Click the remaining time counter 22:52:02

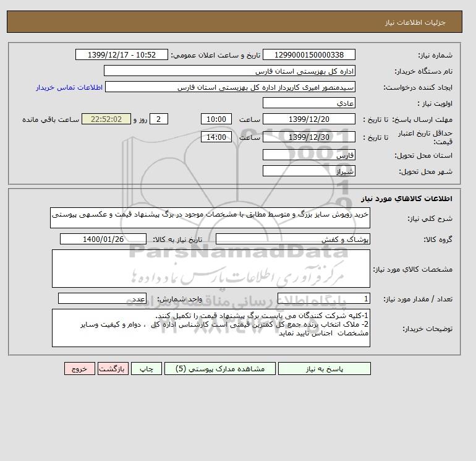tap(106, 119)
